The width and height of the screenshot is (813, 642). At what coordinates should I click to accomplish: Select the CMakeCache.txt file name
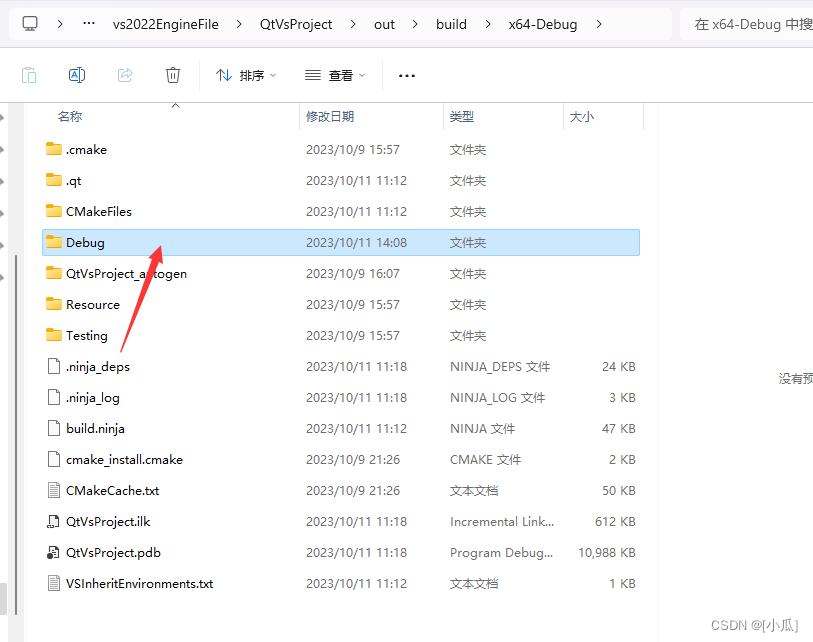point(113,491)
